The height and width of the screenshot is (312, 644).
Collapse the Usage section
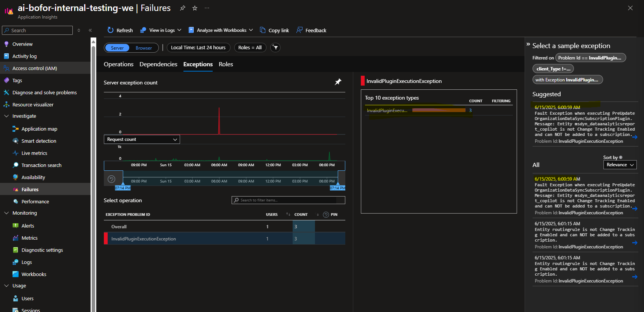click(x=6, y=286)
